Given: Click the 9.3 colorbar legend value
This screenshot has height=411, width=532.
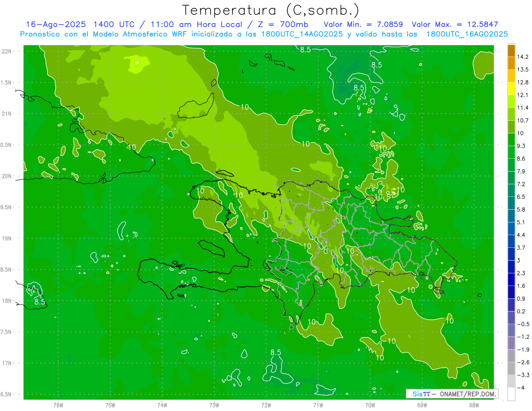Looking at the screenshot, I should pyautogui.click(x=522, y=146).
